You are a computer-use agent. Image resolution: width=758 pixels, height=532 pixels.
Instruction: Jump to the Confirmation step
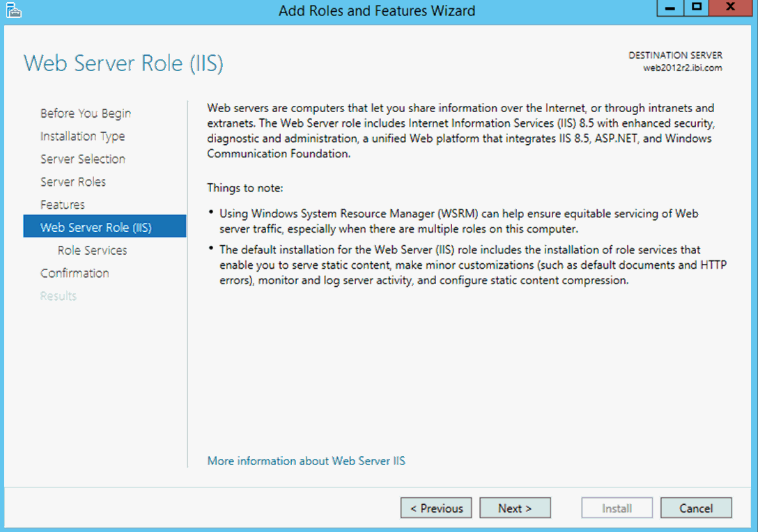(x=75, y=273)
